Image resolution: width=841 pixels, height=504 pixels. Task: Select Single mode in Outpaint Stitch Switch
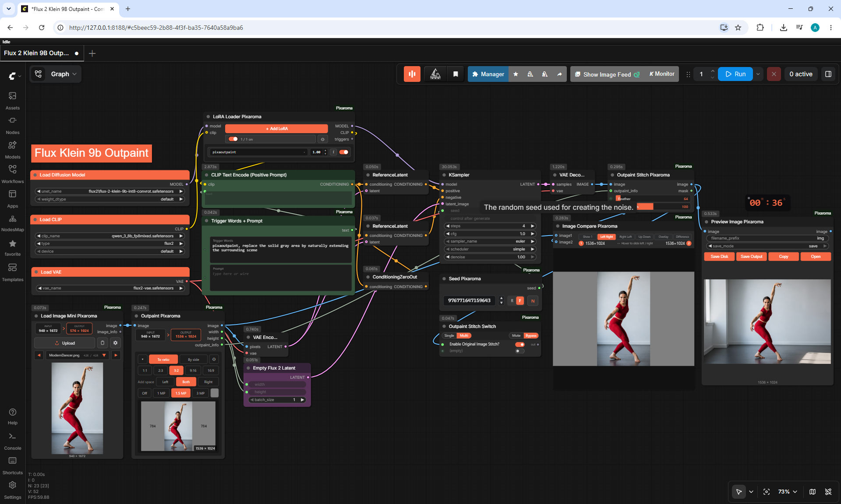449,336
